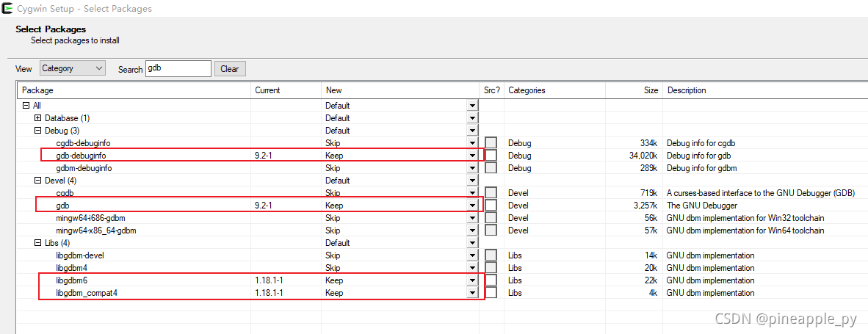Select the mingw64-x86_64-gdbm package name
The width and height of the screenshot is (868, 334).
pos(95,230)
